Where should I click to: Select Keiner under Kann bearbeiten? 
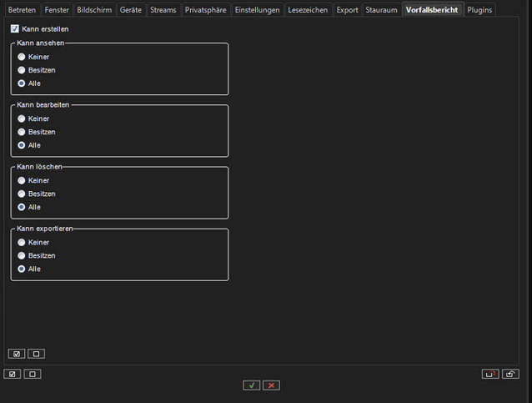tap(22, 118)
